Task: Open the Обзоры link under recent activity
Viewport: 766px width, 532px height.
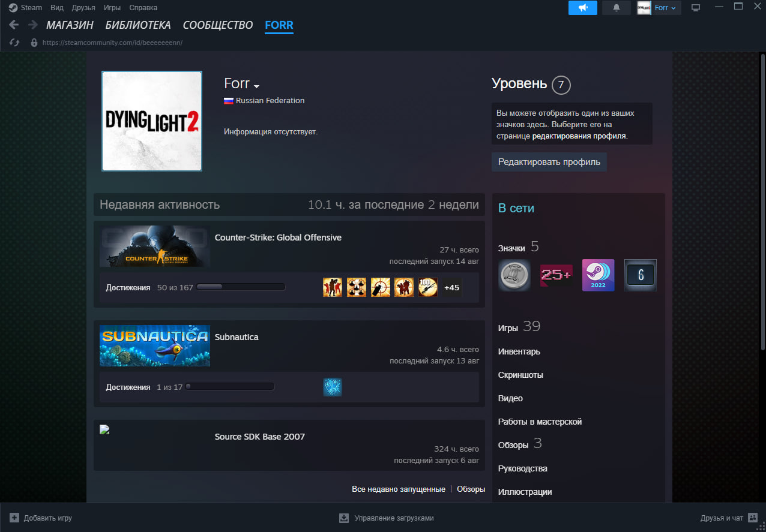Action: pyautogui.click(x=471, y=489)
